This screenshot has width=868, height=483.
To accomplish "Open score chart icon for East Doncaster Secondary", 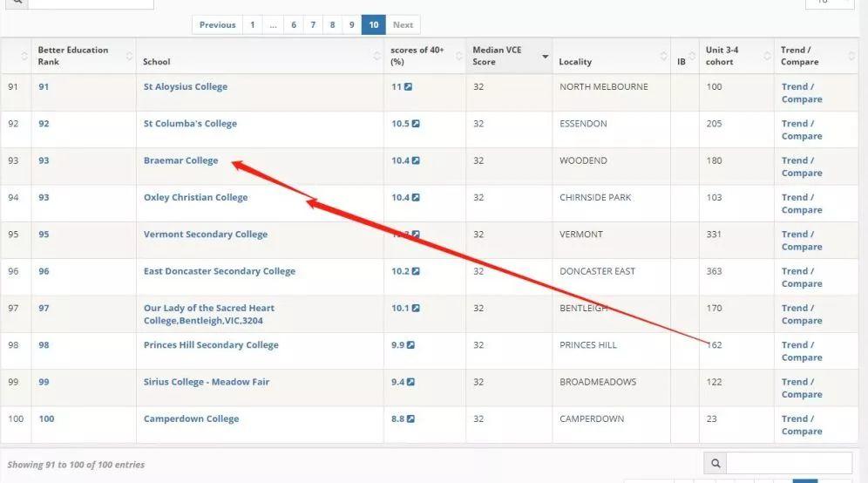I will click(x=416, y=271).
